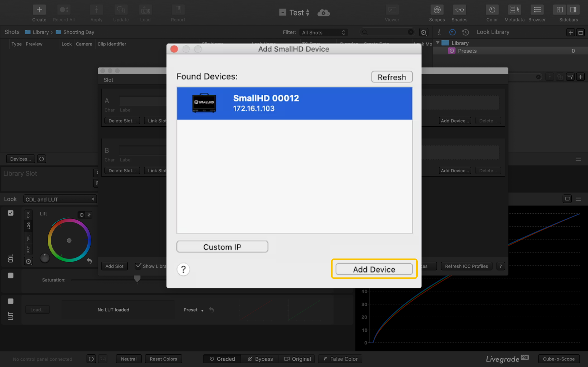Click the Scopes toolbar icon
This screenshot has width=588, height=367.
tap(437, 10)
